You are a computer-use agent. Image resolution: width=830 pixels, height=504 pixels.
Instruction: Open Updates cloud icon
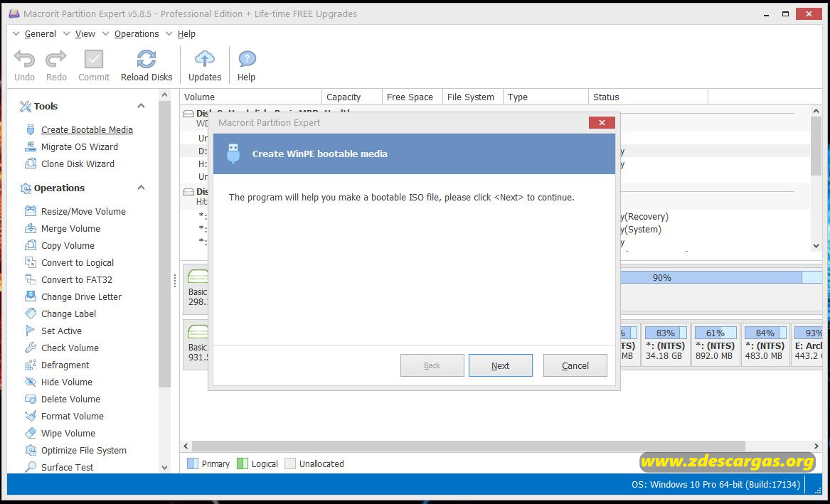pos(204,59)
